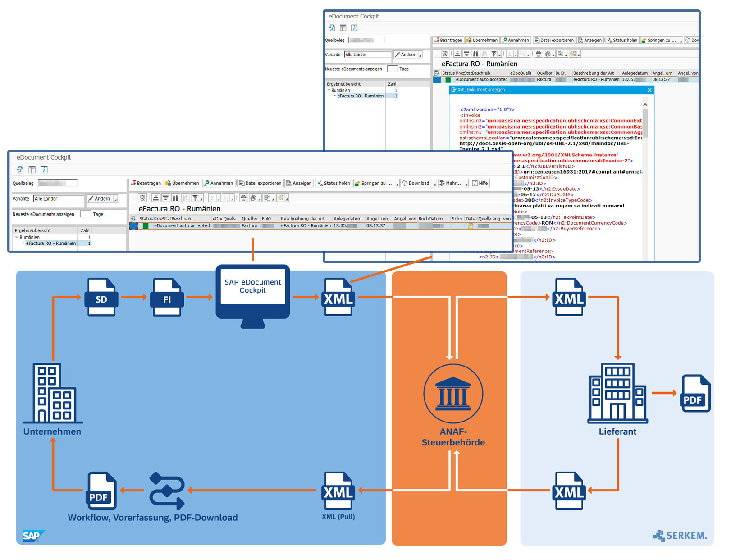Click the layout toggle icon in the back window header
Screen dimensions: 731x560
[343, 28]
